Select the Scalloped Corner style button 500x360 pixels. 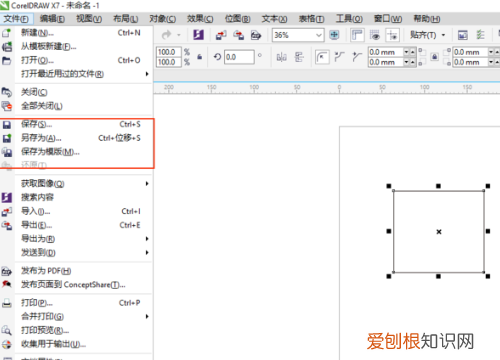339,57
